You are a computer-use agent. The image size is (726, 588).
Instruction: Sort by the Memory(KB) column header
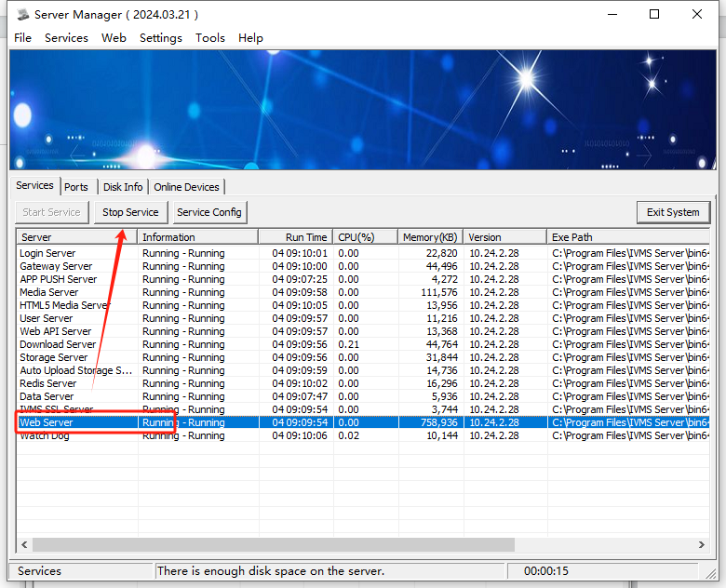coord(431,237)
